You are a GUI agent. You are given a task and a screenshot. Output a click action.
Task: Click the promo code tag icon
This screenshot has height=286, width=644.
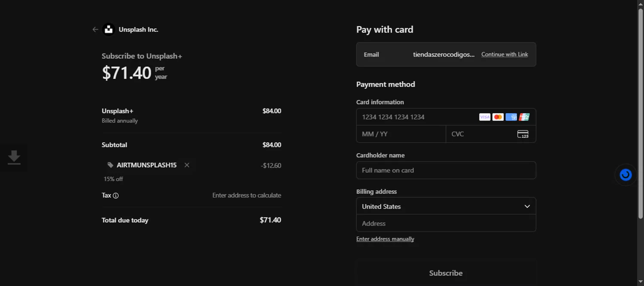110,165
